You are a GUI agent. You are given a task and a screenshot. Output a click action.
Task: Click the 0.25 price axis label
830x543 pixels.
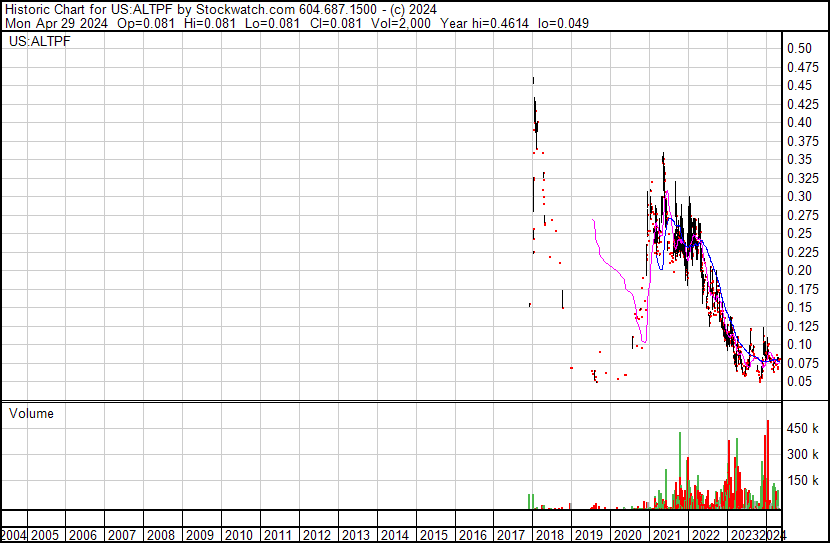point(799,233)
